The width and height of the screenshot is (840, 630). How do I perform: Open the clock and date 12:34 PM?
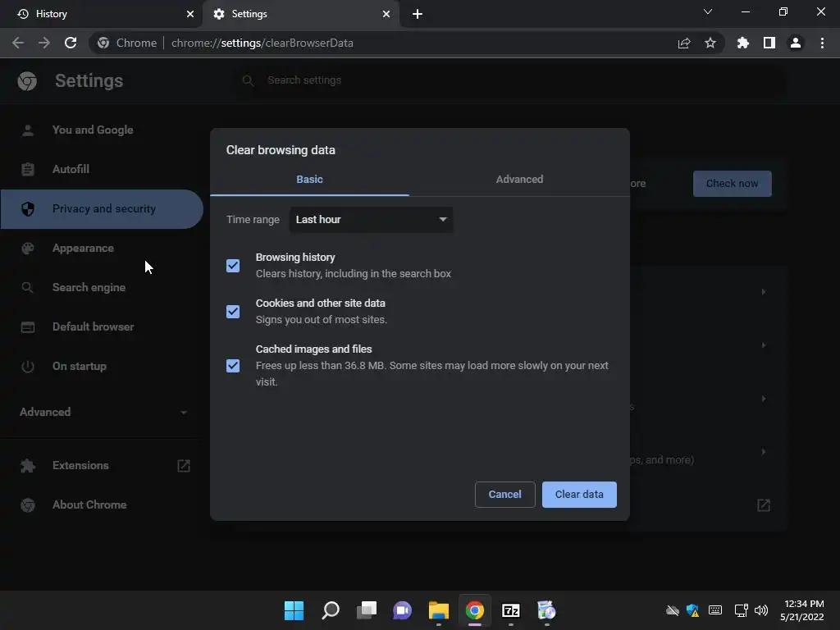pos(802,610)
